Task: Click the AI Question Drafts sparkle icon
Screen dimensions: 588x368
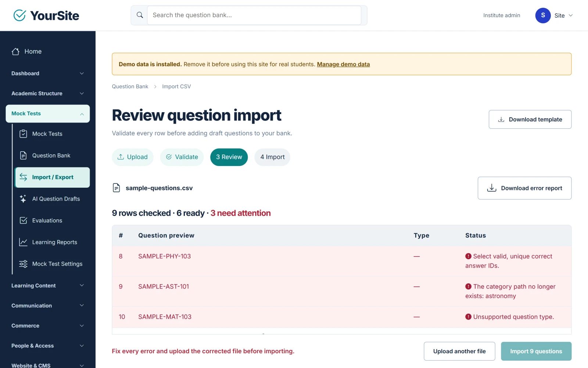Action: click(x=23, y=199)
